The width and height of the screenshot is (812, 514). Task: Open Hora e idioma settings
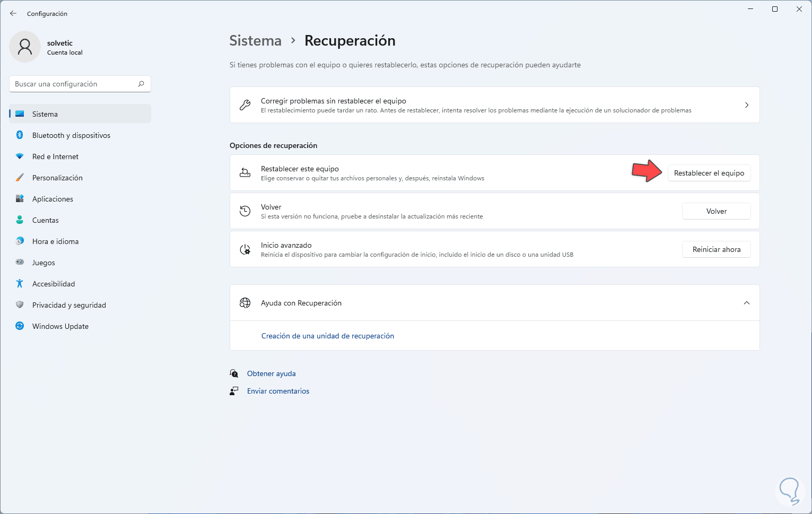[x=80, y=241]
